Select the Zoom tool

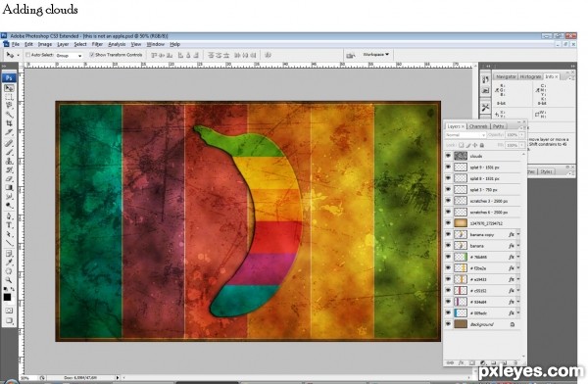pyautogui.click(x=9, y=280)
